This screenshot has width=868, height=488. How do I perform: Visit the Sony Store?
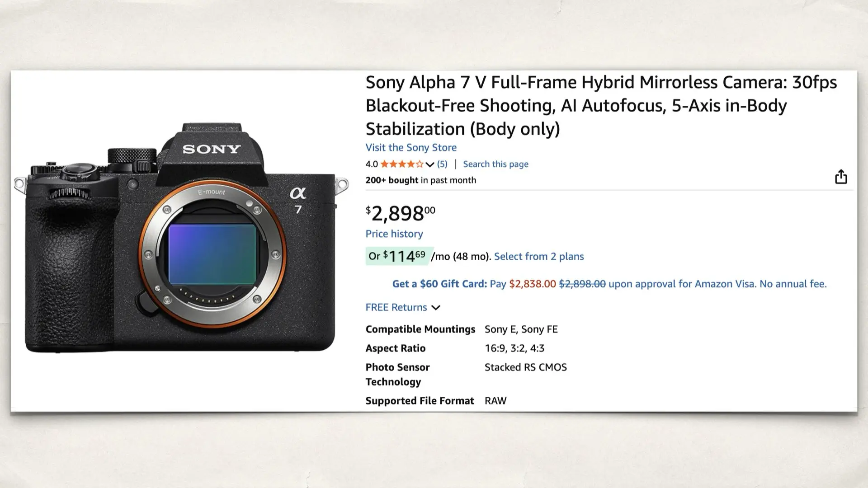pyautogui.click(x=410, y=147)
